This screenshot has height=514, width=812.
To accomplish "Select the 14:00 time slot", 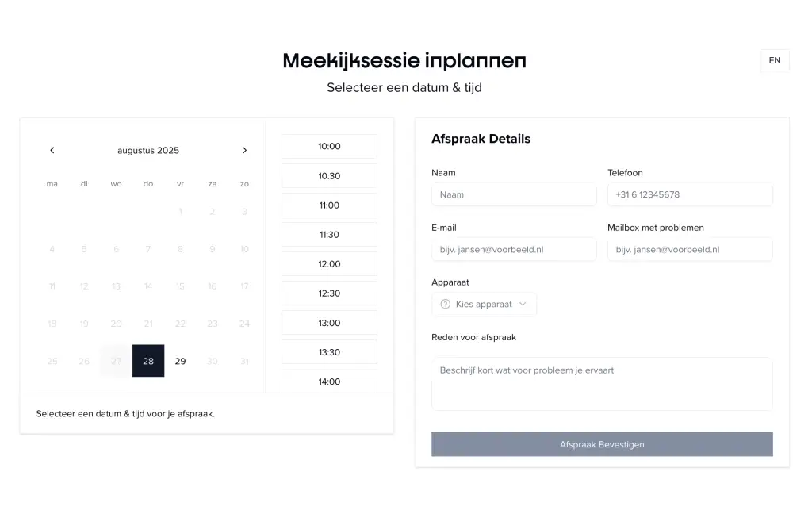I will (329, 382).
